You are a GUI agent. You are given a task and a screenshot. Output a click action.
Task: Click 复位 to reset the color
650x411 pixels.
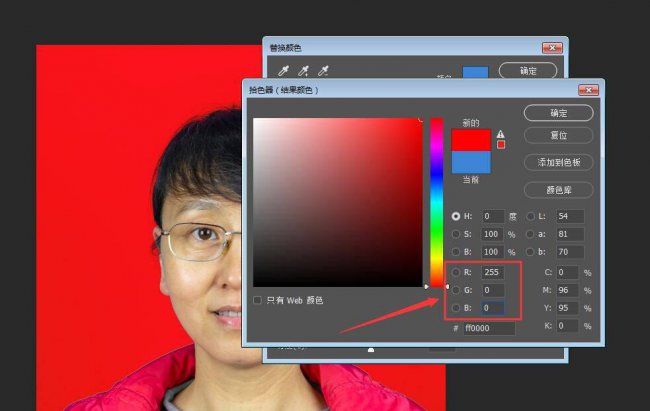click(x=558, y=135)
